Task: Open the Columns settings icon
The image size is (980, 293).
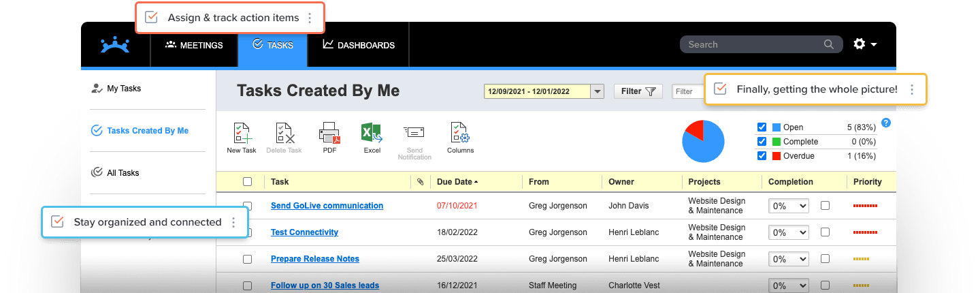Action: click(460, 134)
